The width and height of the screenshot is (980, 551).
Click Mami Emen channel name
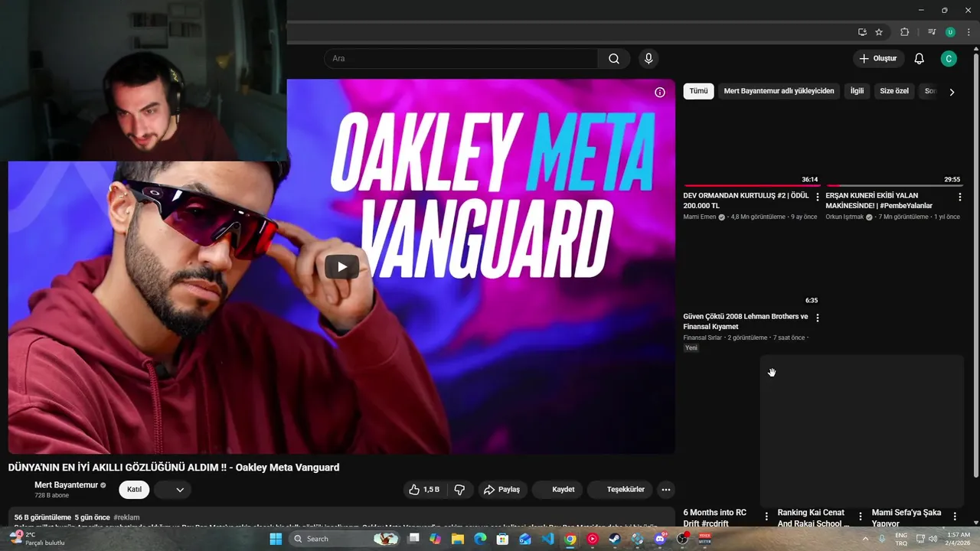(700, 217)
